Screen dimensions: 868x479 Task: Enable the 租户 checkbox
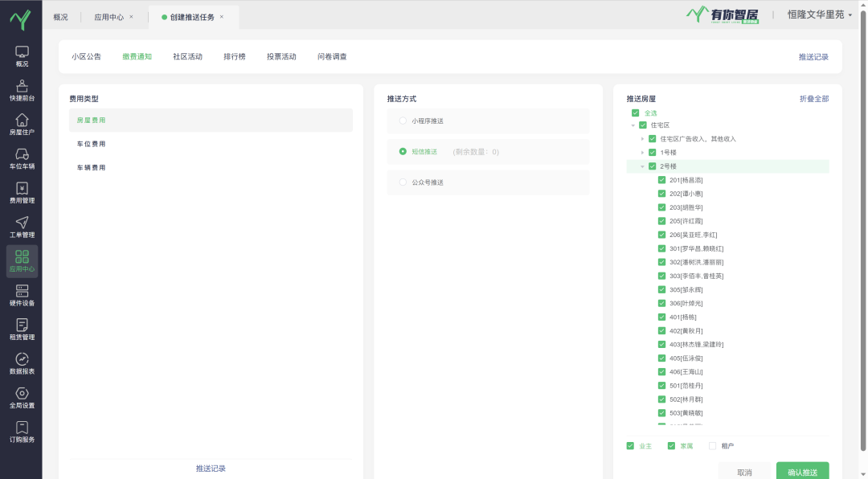point(712,446)
